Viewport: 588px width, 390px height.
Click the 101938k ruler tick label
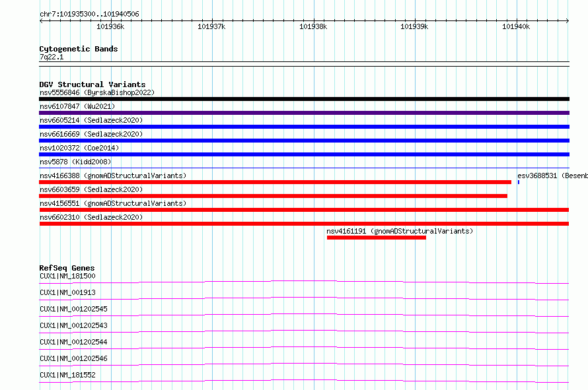[x=313, y=26]
